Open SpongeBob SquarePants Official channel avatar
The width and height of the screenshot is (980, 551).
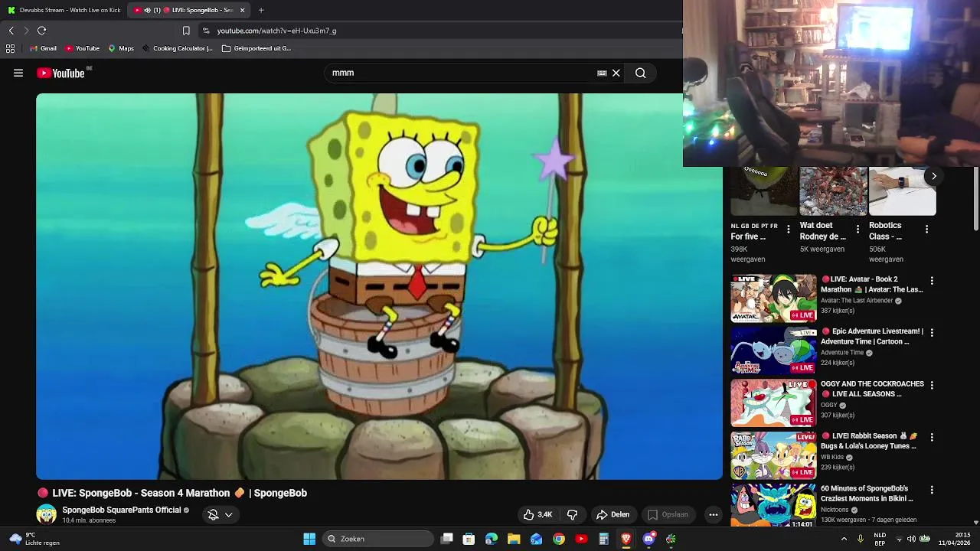tap(47, 514)
